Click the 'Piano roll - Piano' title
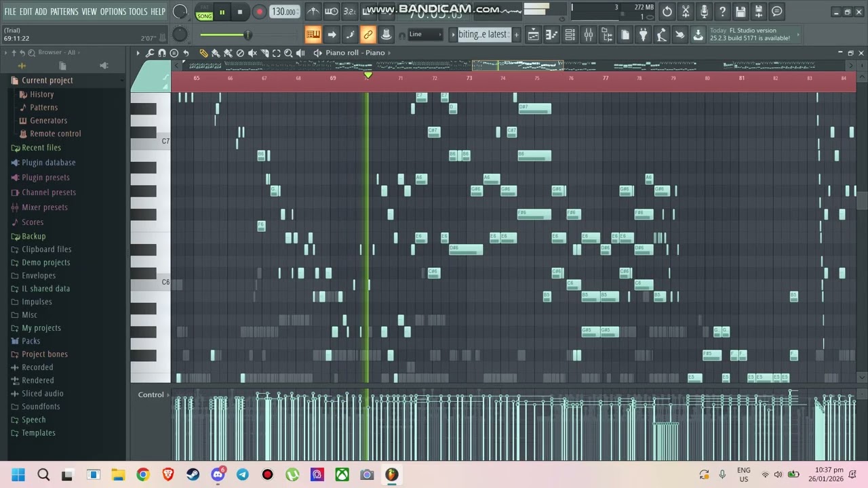868x488 pixels. point(355,53)
